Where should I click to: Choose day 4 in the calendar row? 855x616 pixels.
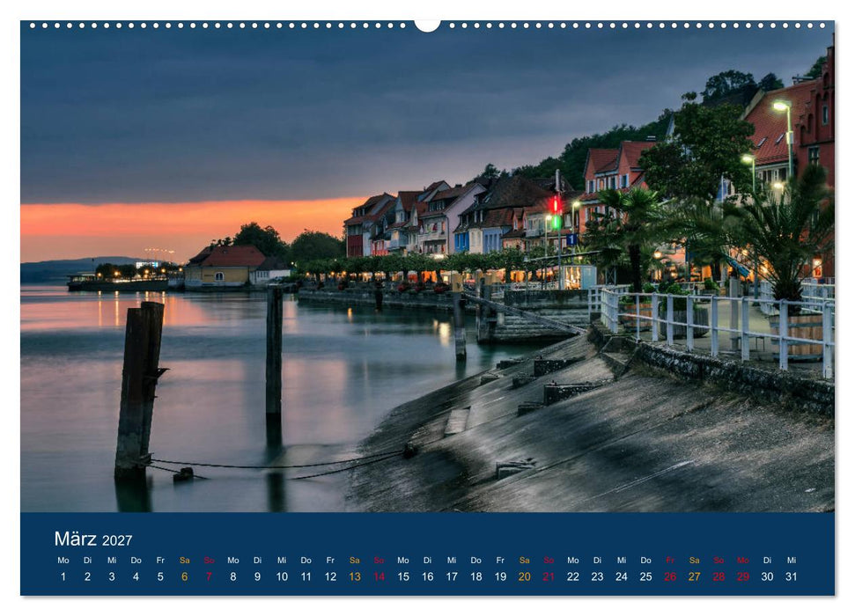tap(136, 576)
